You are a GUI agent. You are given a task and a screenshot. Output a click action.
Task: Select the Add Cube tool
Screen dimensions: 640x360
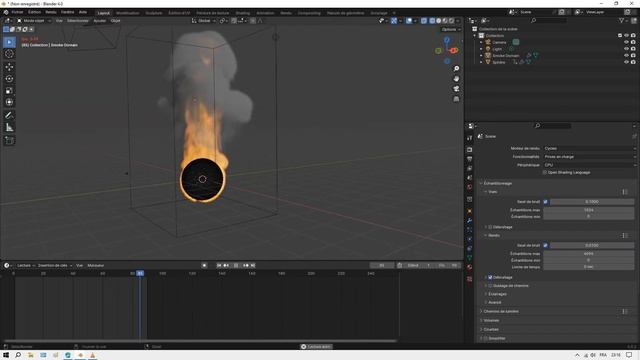[9, 140]
